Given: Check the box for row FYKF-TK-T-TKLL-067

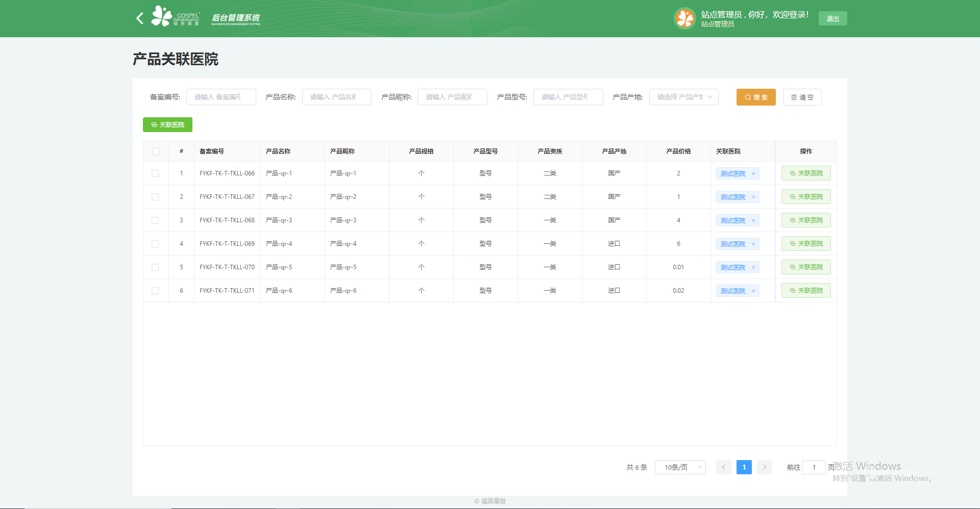Looking at the screenshot, I should (x=155, y=197).
